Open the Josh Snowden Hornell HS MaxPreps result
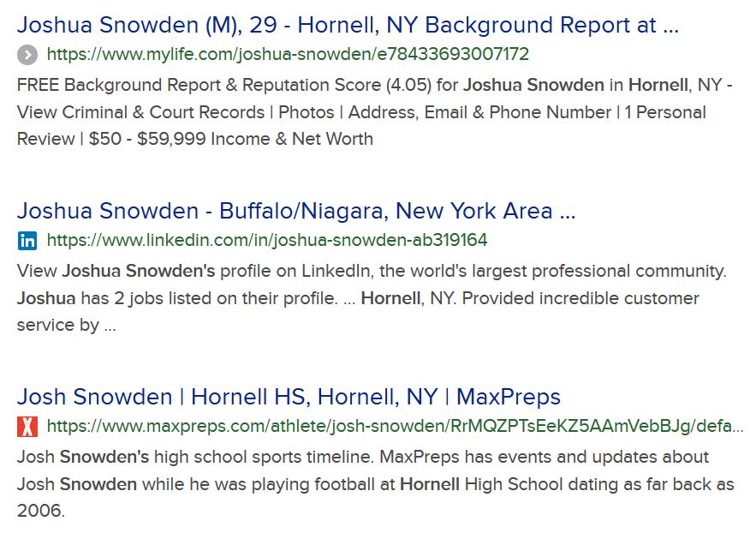 coord(289,397)
